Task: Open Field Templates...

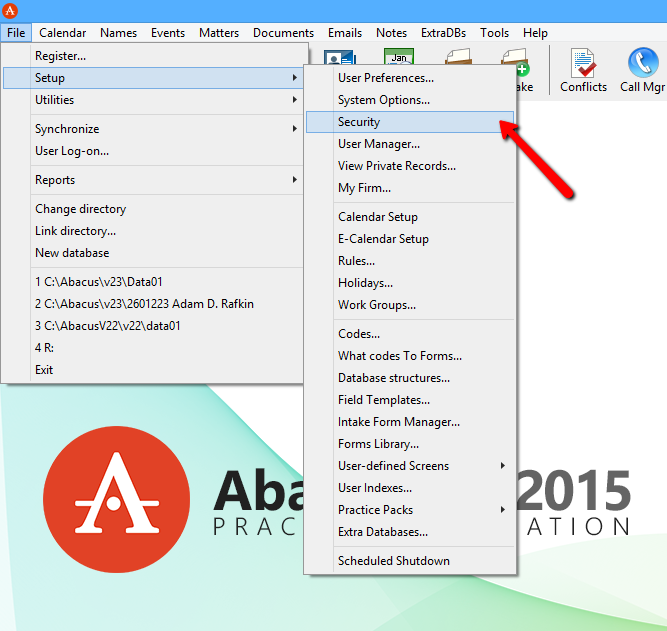Action: click(410, 400)
